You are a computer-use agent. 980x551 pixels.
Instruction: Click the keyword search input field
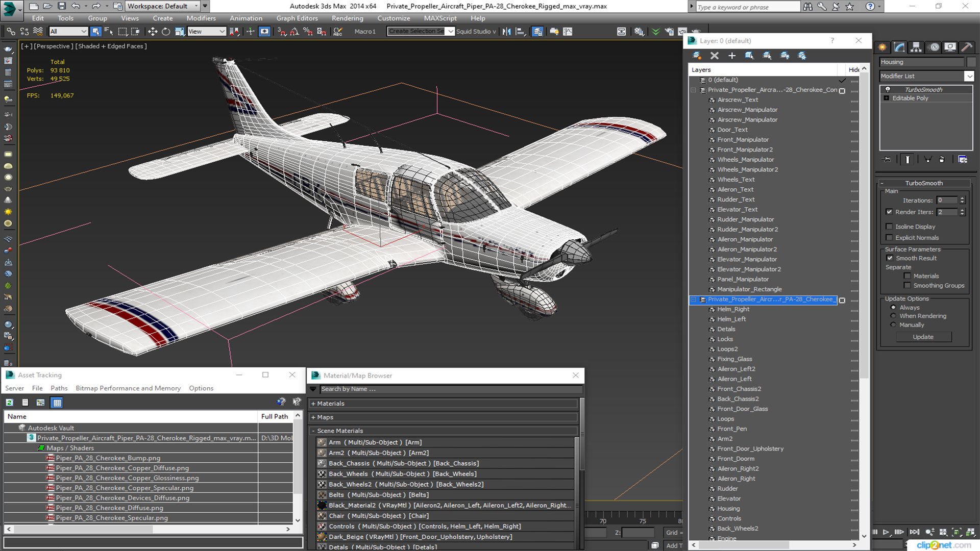coord(748,7)
